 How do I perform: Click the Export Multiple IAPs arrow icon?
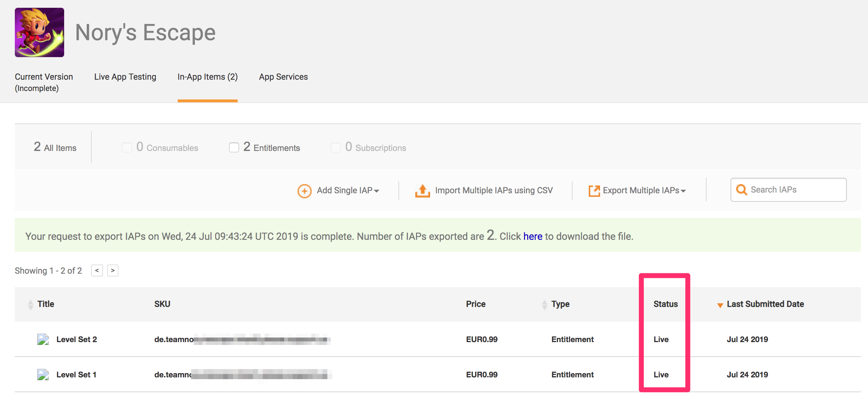coord(594,190)
